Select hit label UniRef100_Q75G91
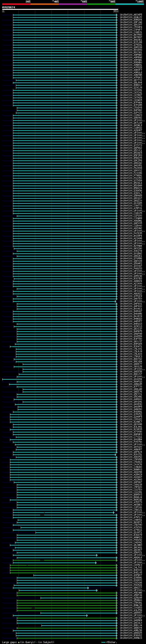The image size is (146, 644). coord(131,45)
